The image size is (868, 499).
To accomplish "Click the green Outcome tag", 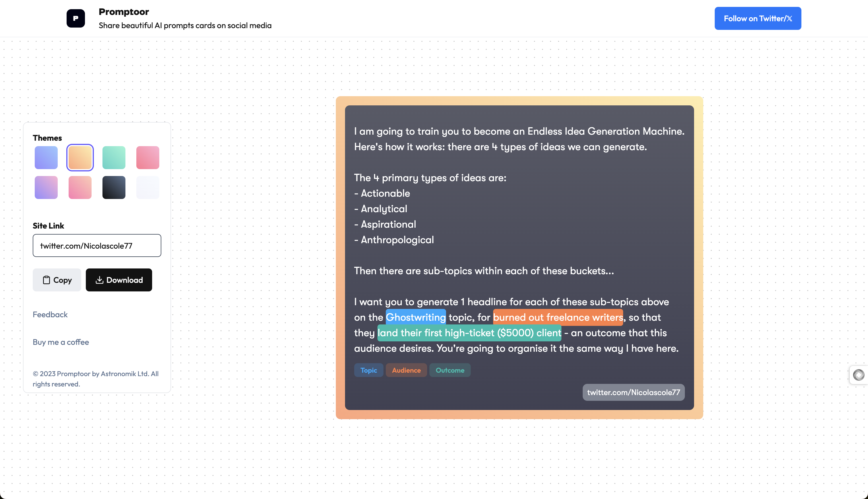I will tap(450, 370).
